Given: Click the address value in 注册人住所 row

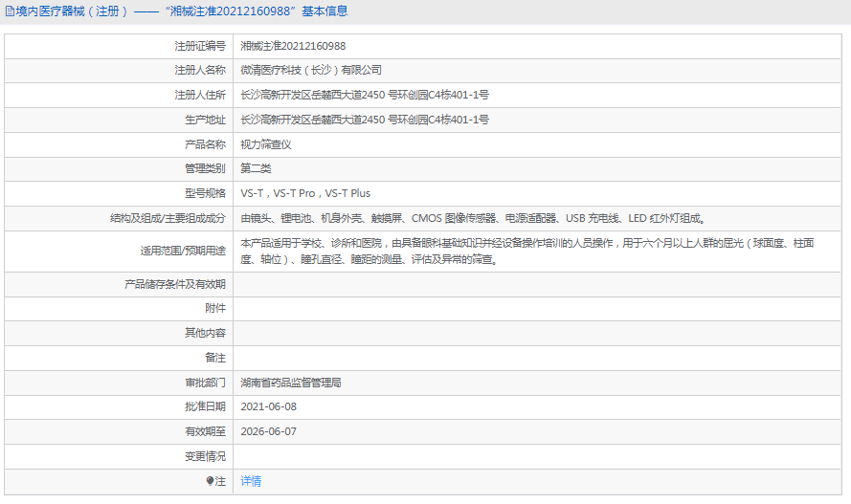Looking at the screenshot, I should [x=365, y=95].
